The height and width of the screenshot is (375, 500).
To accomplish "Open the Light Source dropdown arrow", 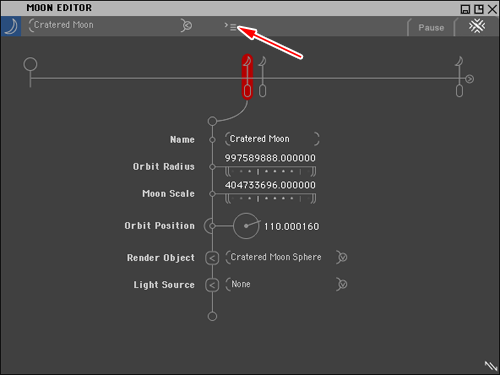I will coord(342,284).
